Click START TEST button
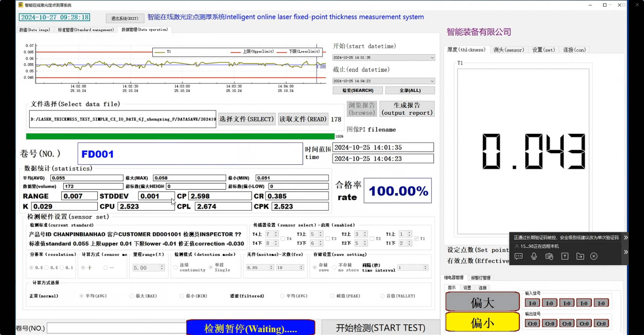The width and height of the screenshot is (644, 335). (x=381, y=328)
